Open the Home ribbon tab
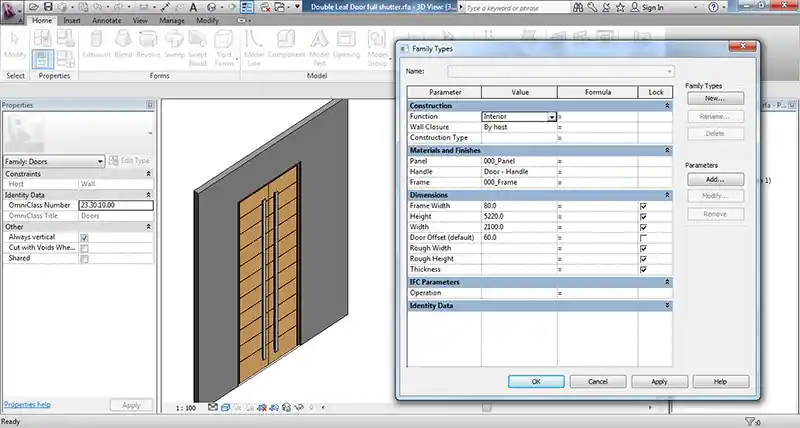 42,20
